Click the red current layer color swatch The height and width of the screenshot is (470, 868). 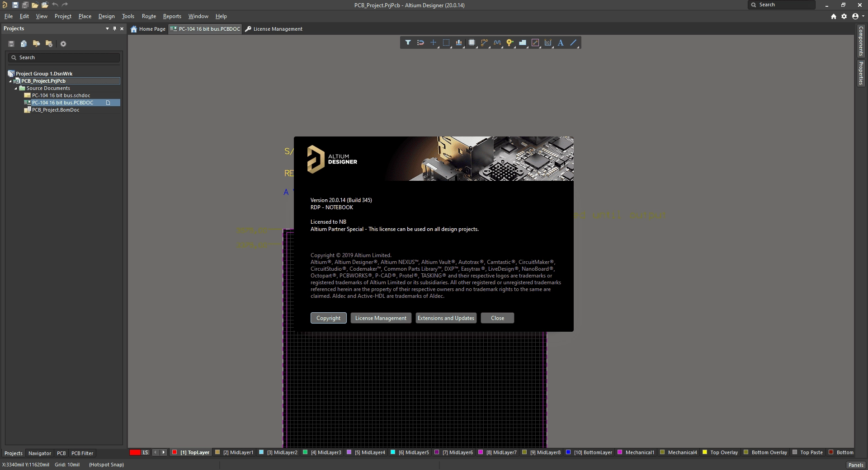[x=135, y=452]
